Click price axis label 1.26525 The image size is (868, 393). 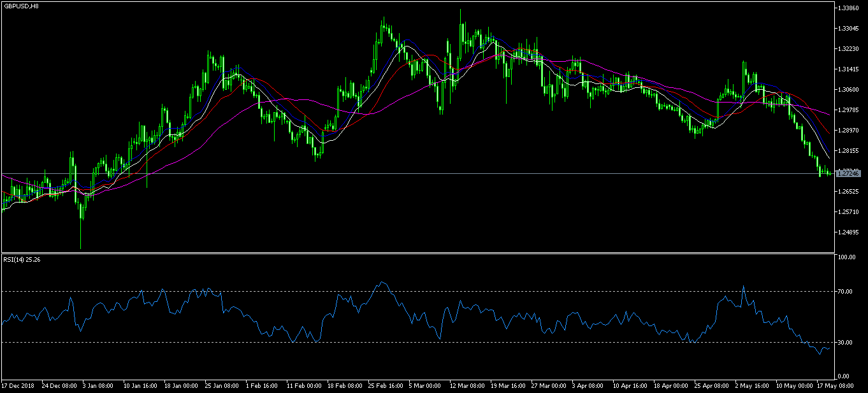(x=848, y=192)
